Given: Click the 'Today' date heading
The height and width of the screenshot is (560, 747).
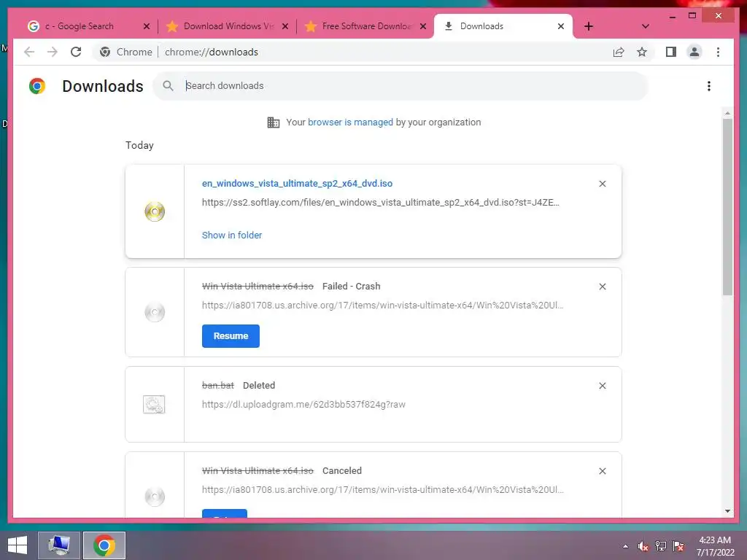Looking at the screenshot, I should pos(139,145).
